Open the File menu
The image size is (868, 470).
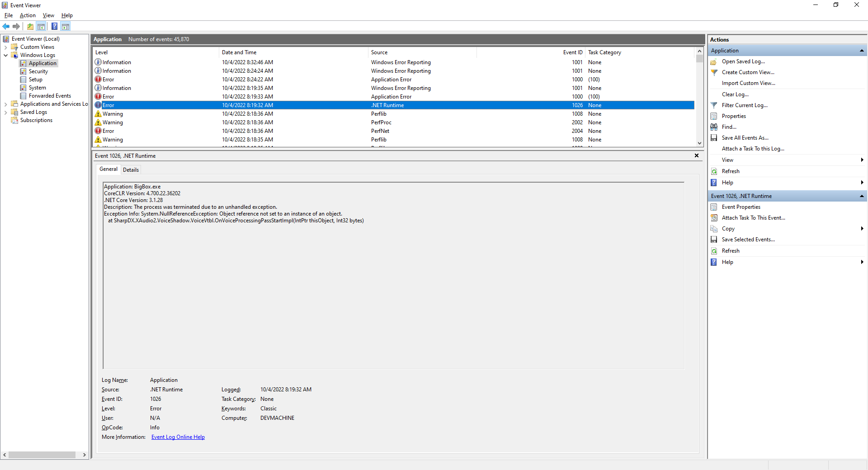(9, 15)
